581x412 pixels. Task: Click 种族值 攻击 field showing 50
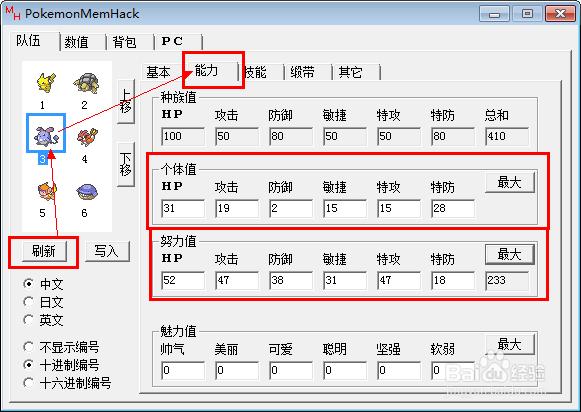(x=237, y=136)
